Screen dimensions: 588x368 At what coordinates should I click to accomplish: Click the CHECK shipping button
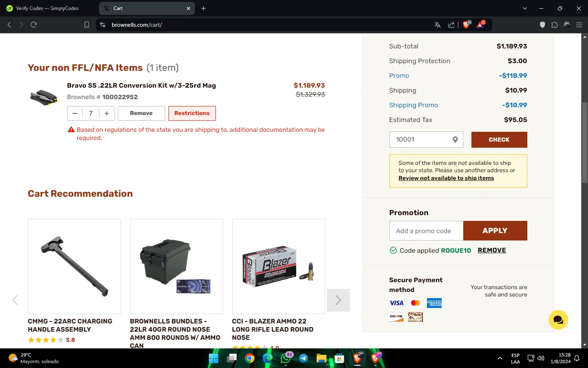pyautogui.click(x=499, y=140)
